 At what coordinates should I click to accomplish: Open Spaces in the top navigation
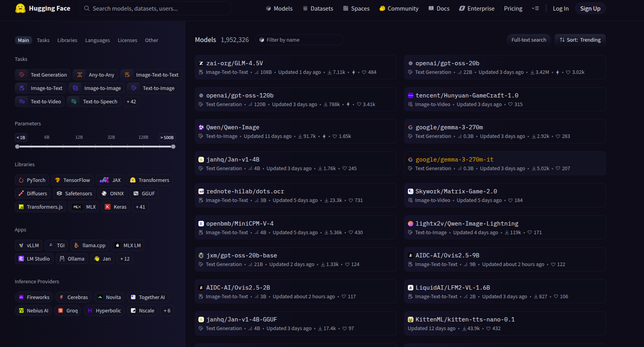coord(356,8)
